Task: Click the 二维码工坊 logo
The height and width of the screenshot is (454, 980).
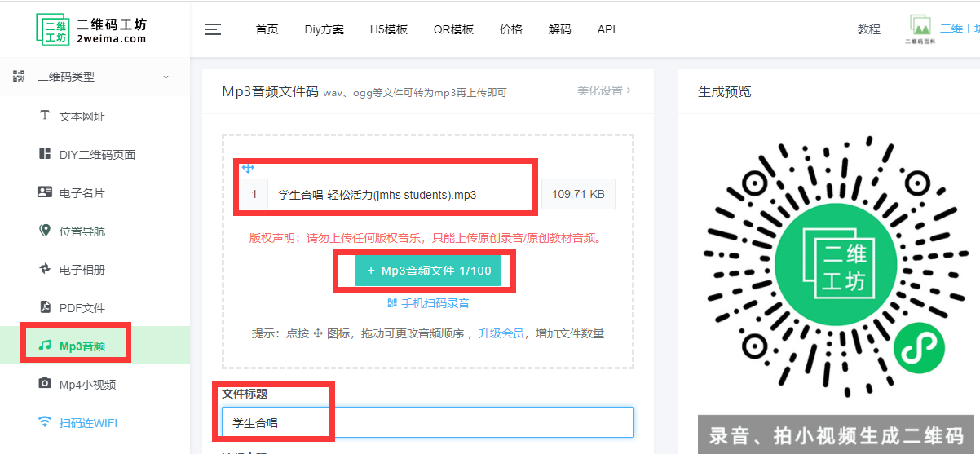Action: pyautogui.click(x=92, y=29)
